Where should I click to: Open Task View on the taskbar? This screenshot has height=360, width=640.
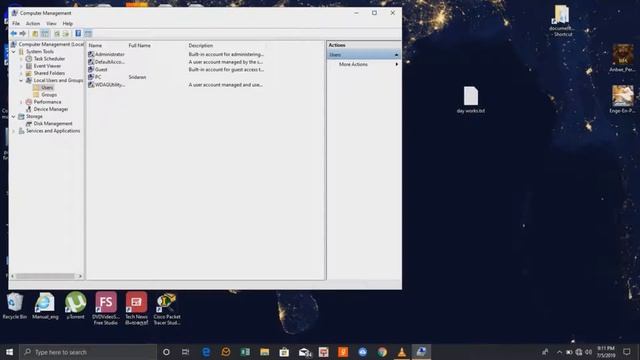(185, 352)
